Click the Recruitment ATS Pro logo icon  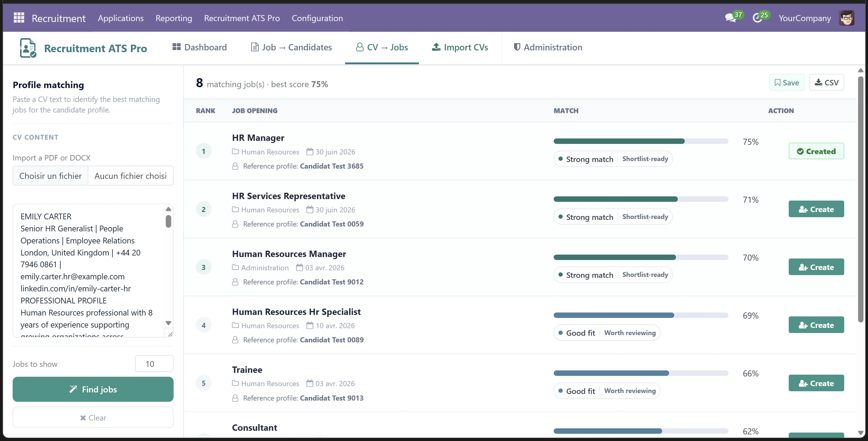coord(28,48)
